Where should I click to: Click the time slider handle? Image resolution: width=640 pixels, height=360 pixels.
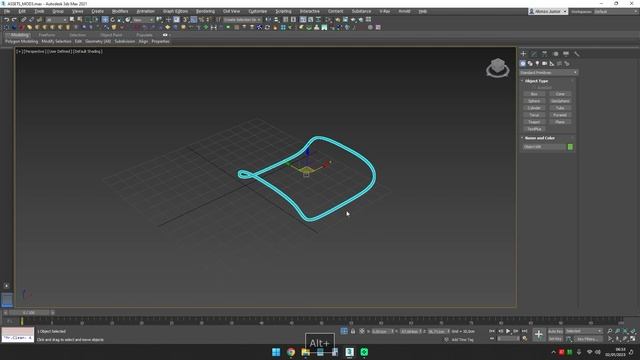tap(29, 313)
